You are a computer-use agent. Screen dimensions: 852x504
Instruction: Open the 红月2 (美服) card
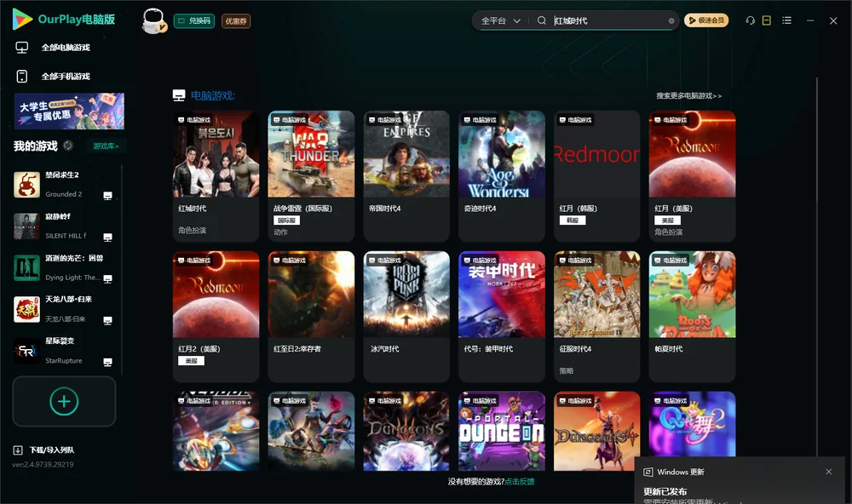click(x=216, y=317)
